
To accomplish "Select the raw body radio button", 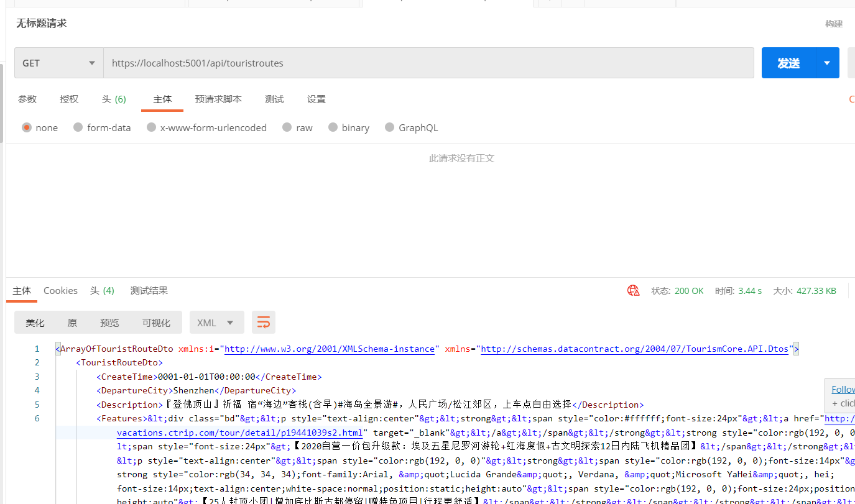I will [287, 127].
